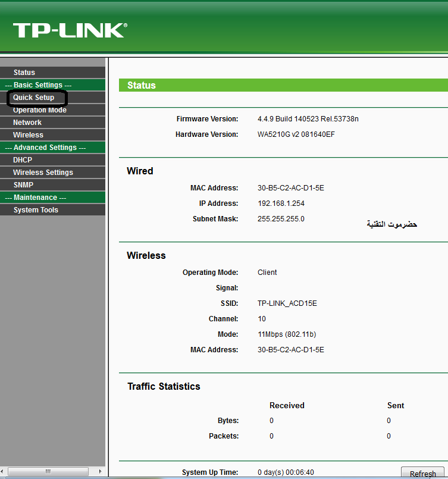448x479 pixels.
Task: Open Wireless Settings under Advanced
Action: coord(43,173)
